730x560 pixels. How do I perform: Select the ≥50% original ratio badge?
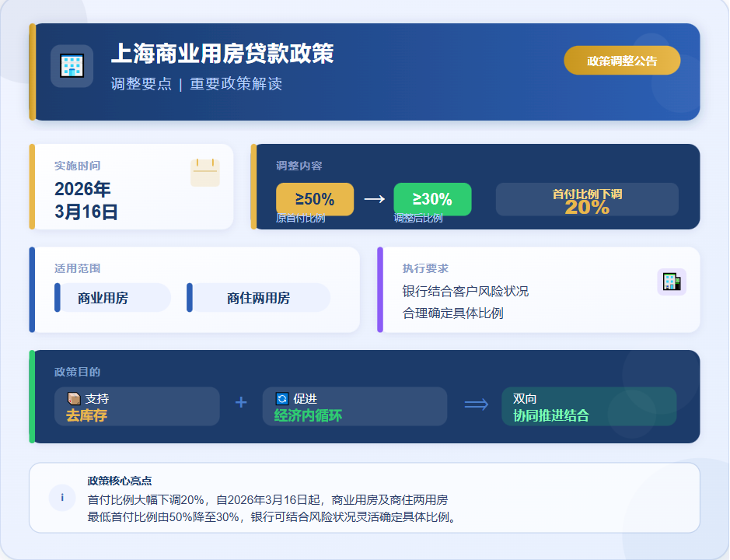pyautogui.click(x=315, y=199)
